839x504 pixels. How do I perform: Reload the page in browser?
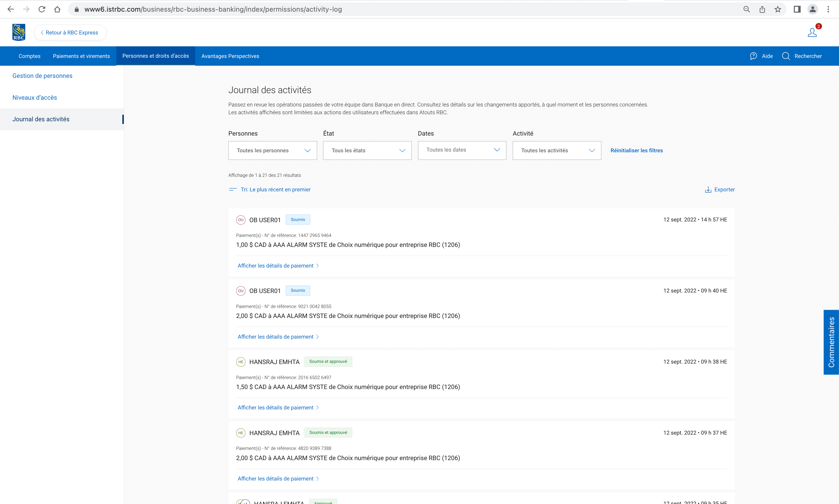tap(42, 9)
